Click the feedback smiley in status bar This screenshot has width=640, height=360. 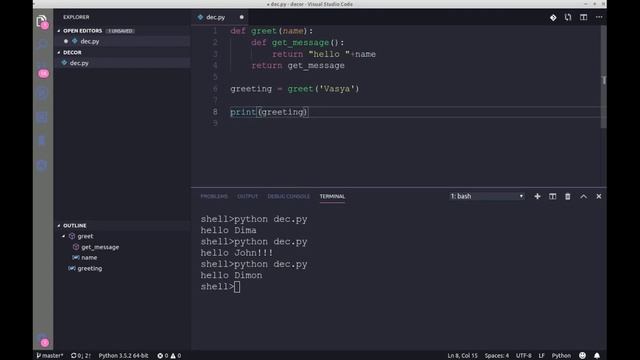coord(582,356)
